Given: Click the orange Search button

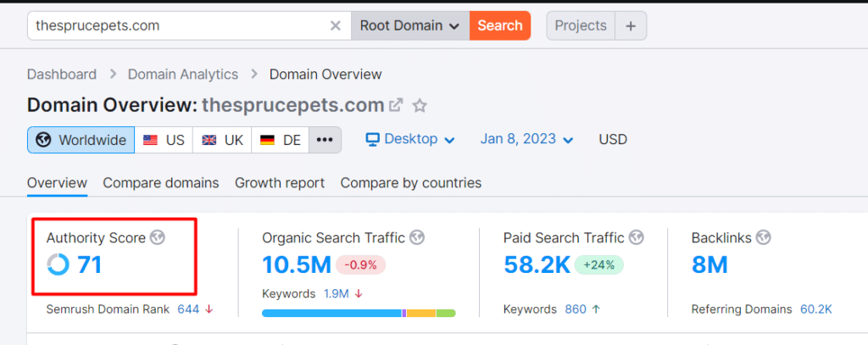Looking at the screenshot, I should 500,25.
